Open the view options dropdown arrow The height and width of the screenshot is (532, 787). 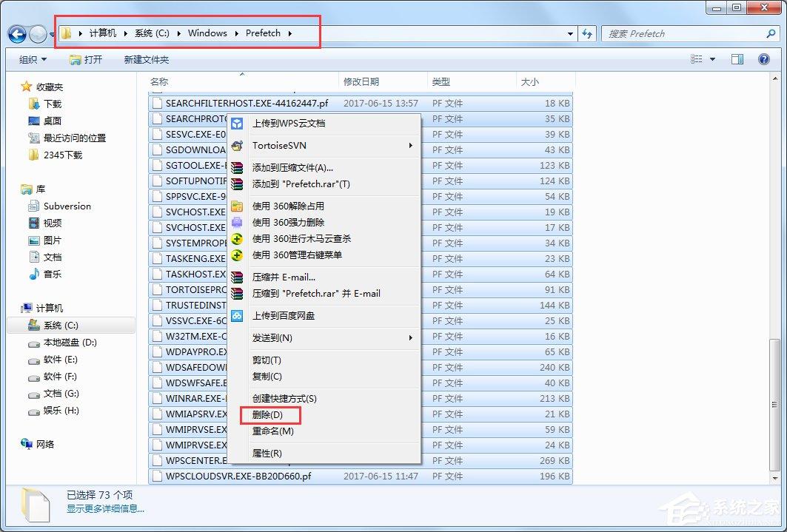coord(712,59)
